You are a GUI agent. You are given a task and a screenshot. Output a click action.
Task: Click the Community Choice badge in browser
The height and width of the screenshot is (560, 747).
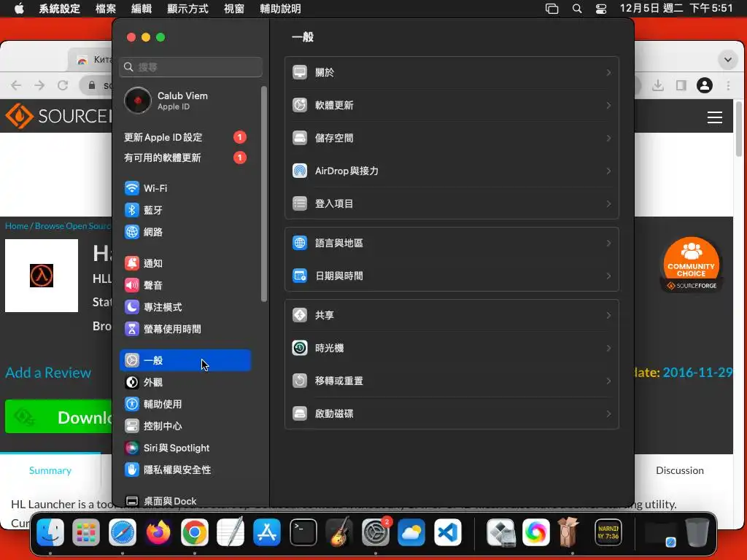(692, 264)
